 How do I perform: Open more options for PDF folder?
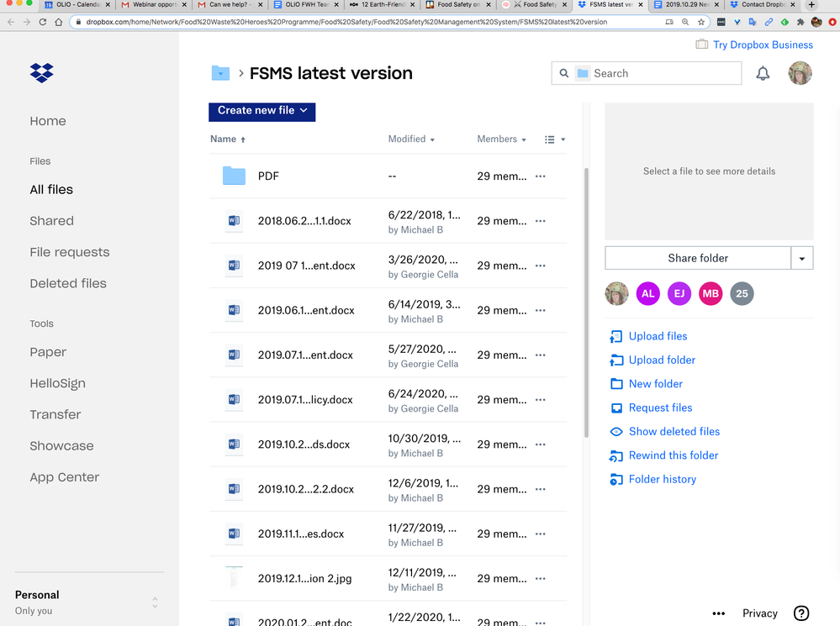(541, 176)
